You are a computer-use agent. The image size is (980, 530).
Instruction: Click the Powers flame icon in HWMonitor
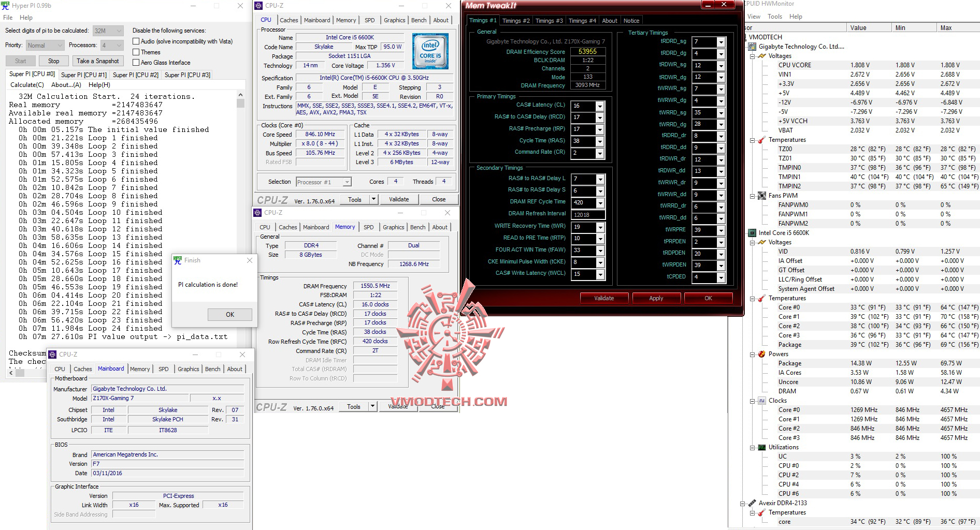pos(762,354)
